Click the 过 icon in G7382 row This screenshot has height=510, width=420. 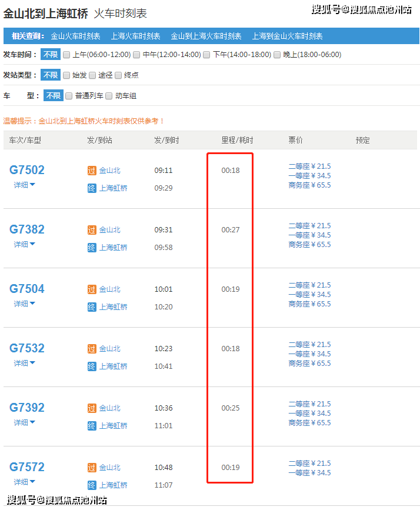tap(92, 230)
